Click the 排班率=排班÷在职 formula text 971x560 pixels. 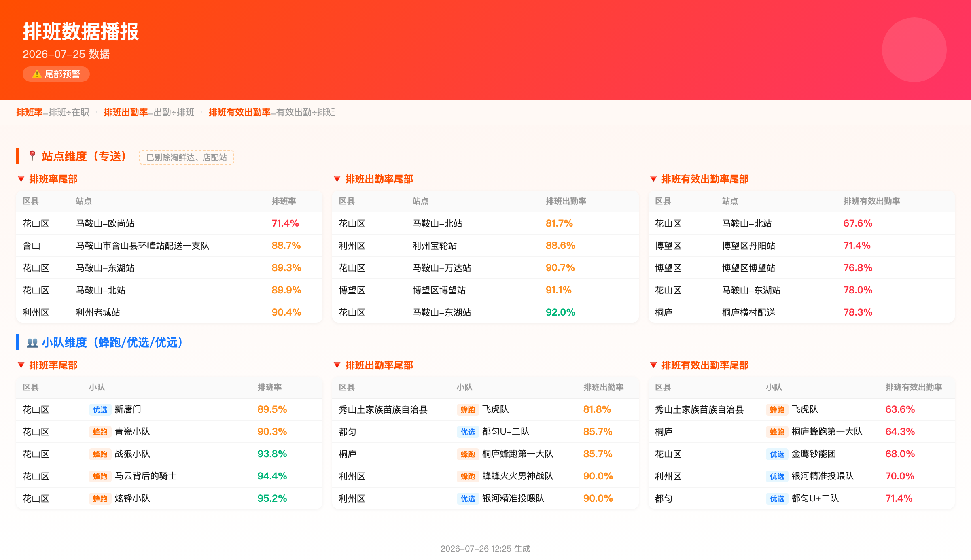pyautogui.click(x=53, y=112)
